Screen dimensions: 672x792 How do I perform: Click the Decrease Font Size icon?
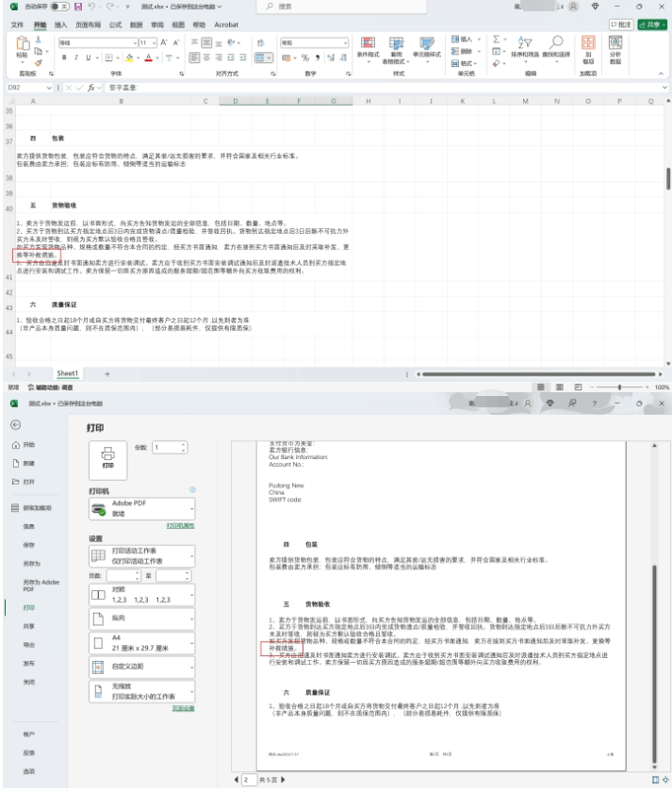pos(176,43)
